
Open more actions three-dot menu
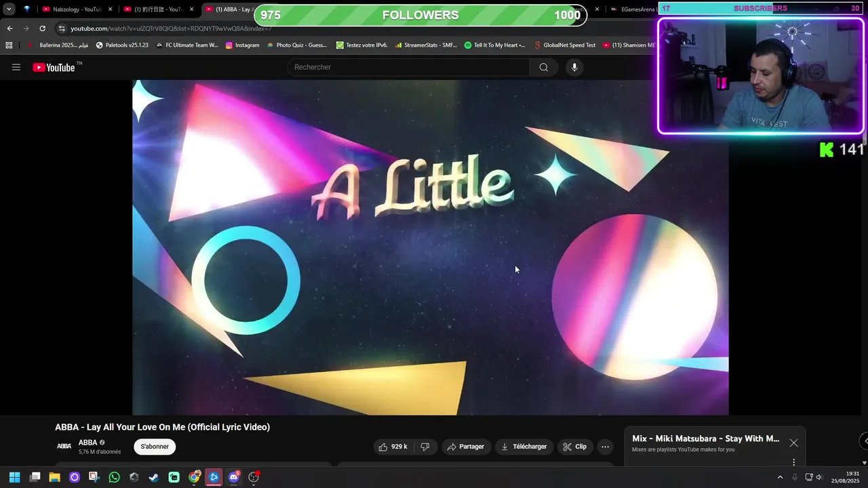(x=606, y=447)
